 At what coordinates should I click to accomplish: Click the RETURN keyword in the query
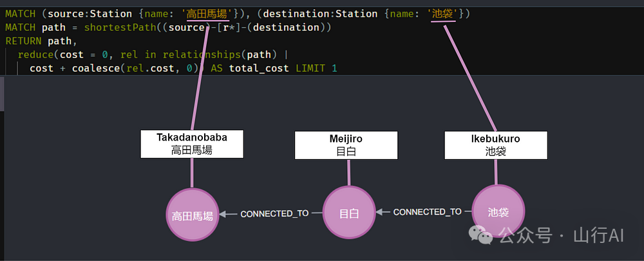[23, 41]
